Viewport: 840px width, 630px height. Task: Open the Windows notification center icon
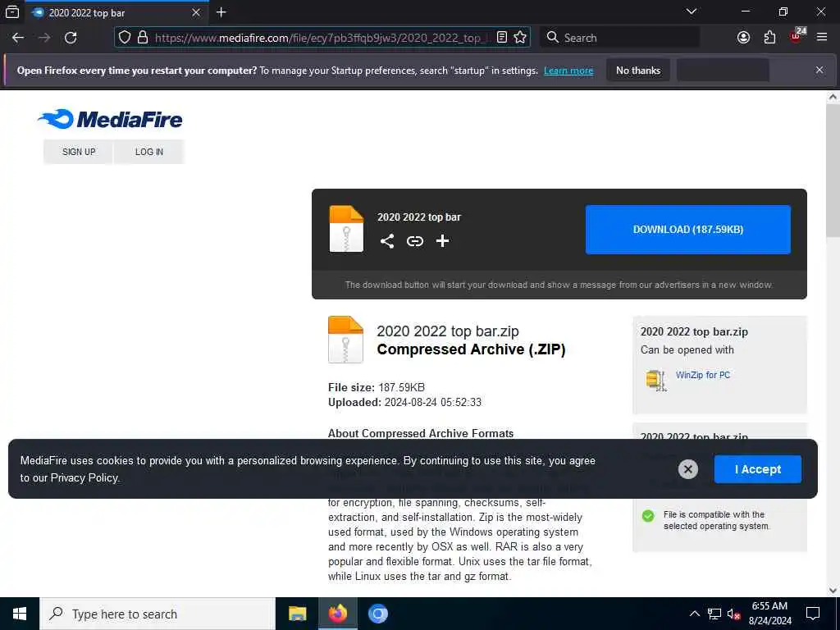813,614
